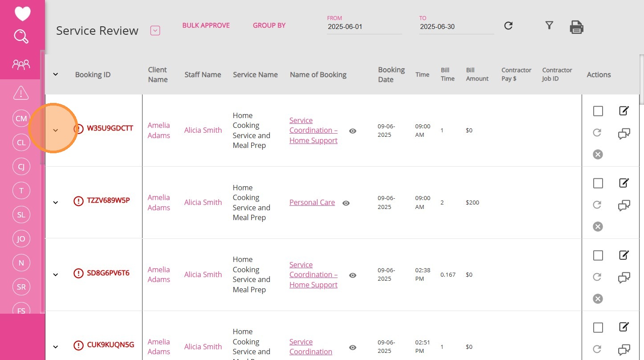Open the alerts warning triangle in the sidebar

[x=21, y=93]
